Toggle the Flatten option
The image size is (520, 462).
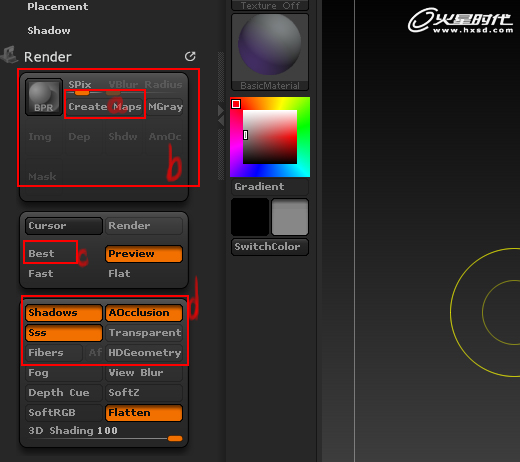coord(144,413)
